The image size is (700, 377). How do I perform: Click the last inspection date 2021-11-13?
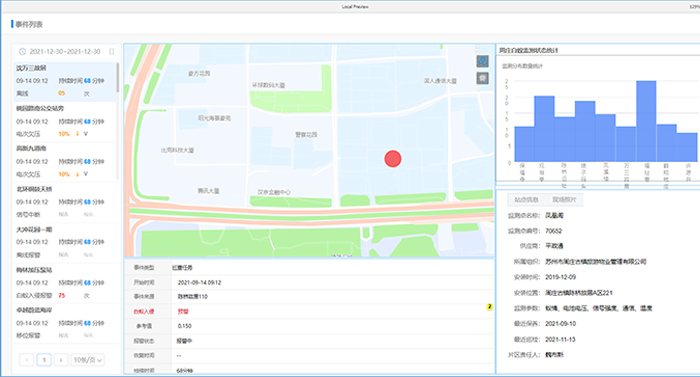tap(560, 339)
